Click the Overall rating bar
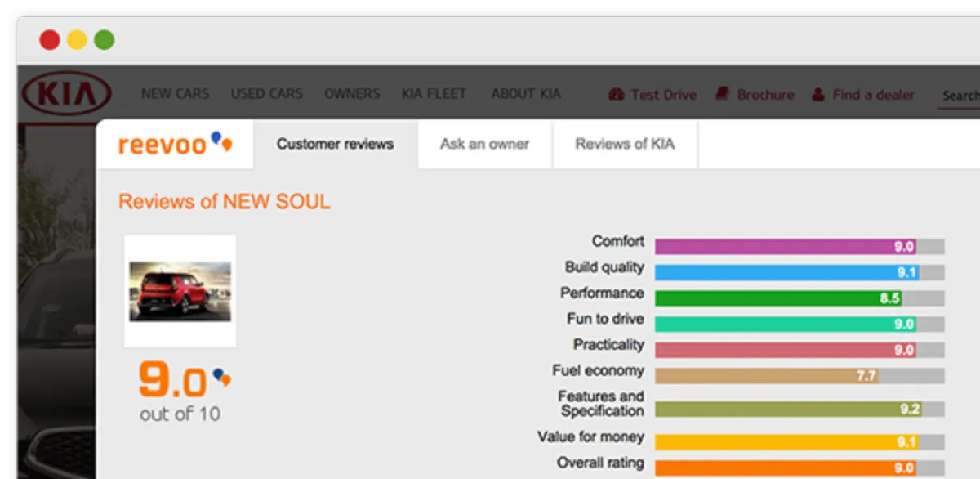The image size is (980, 479). click(800, 468)
